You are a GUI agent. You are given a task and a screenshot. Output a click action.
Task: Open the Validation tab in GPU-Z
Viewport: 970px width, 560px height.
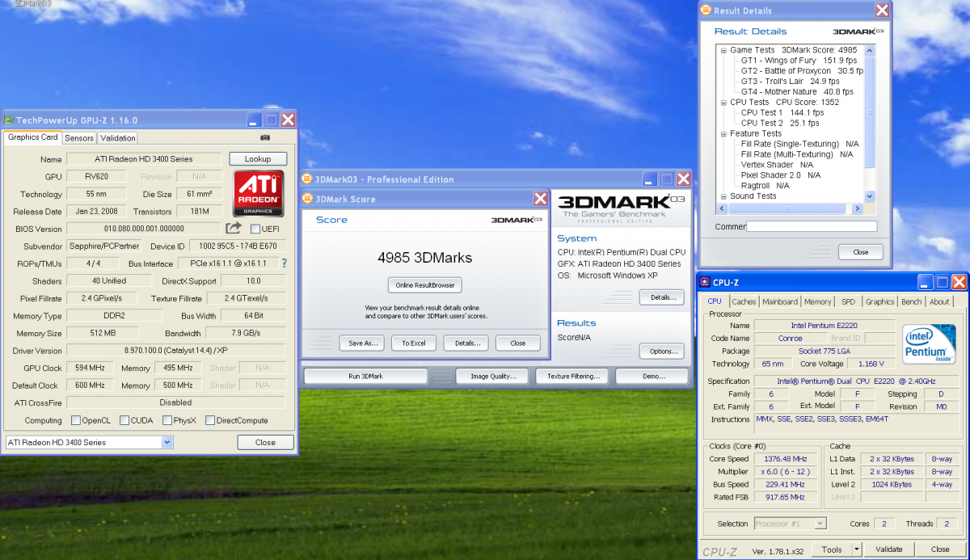[118, 138]
